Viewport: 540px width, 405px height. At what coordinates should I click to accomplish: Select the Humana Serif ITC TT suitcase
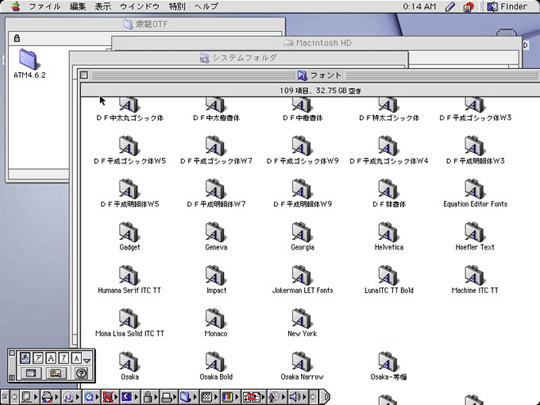[129, 275]
